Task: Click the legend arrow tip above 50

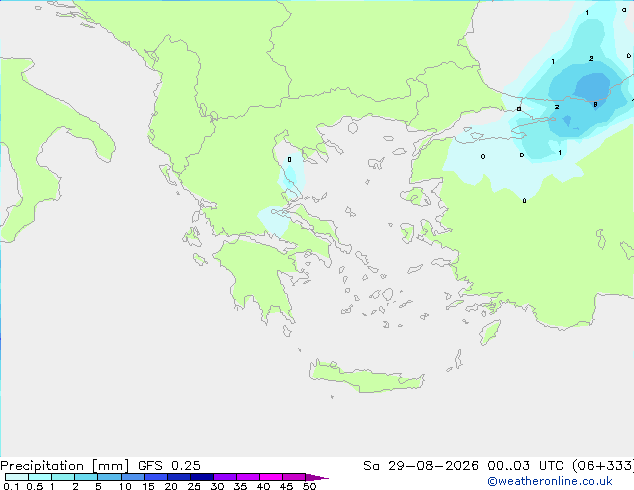Action: click(x=317, y=477)
